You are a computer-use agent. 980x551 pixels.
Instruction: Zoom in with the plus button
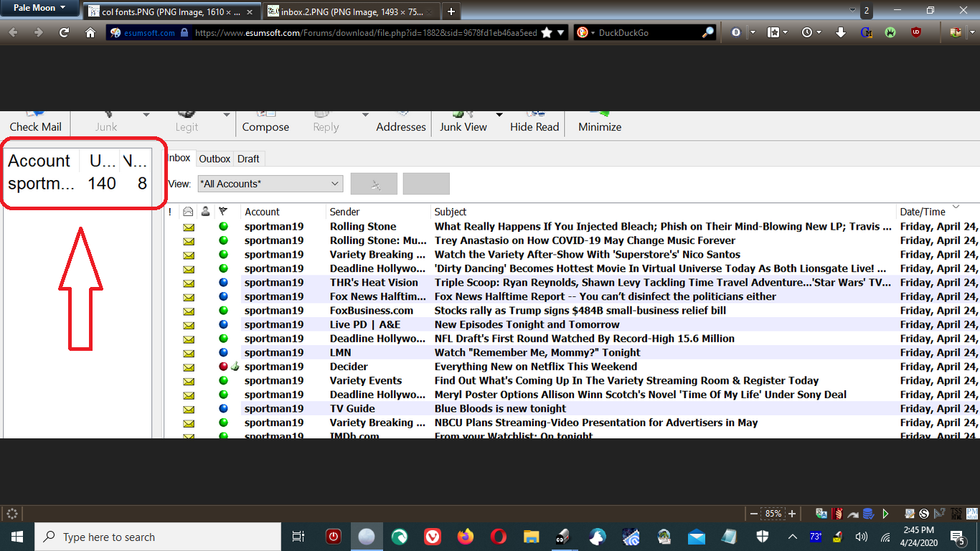pyautogui.click(x=792, y=514)
